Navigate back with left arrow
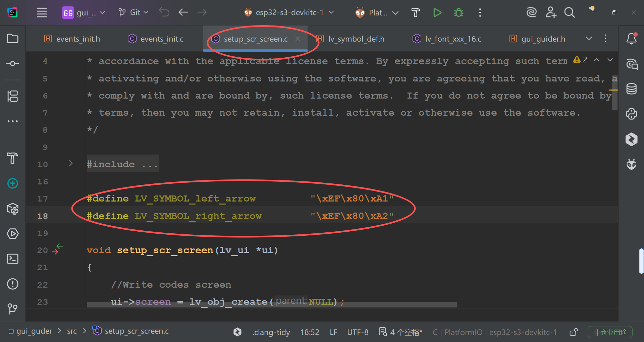The width and height of the screenshot is (644, 342). [x=183, y=12]
